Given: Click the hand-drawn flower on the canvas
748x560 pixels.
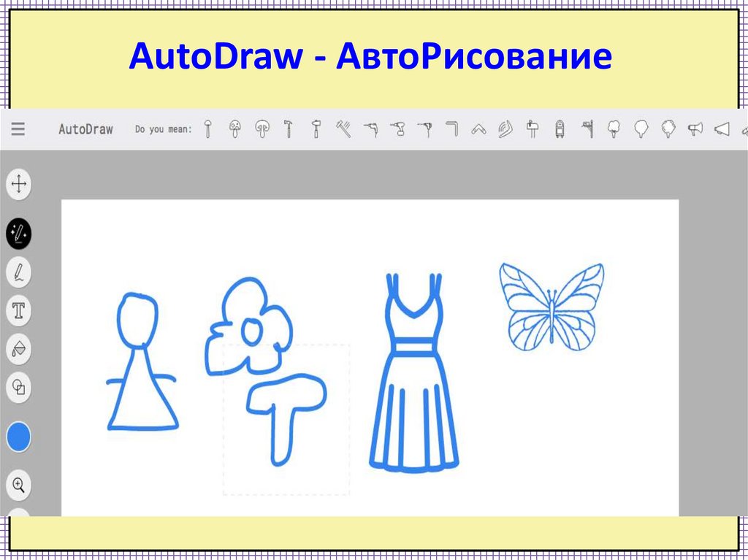Looking at the screenshot, I should coord(248,327).
